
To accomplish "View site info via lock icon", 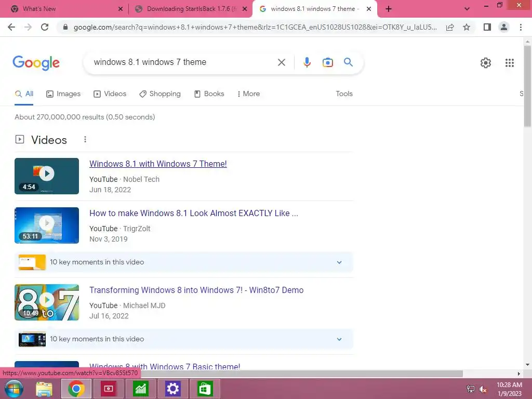I will coord(65,27).
